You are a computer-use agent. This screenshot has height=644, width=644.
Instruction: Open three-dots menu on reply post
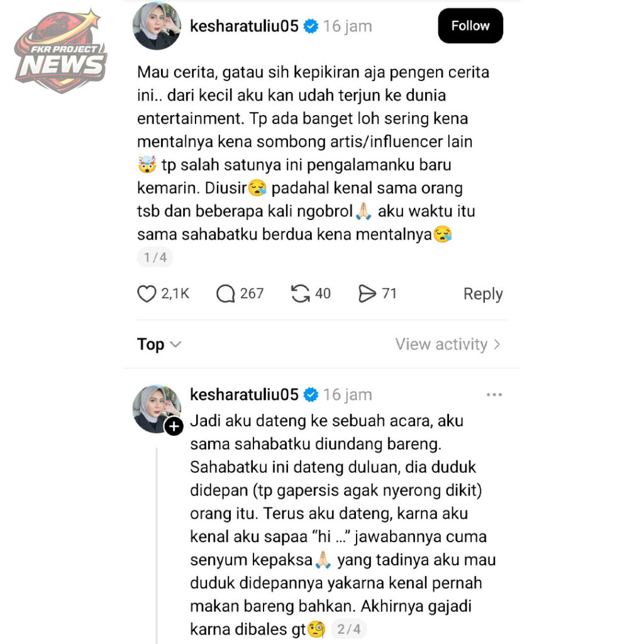(494, 395)
